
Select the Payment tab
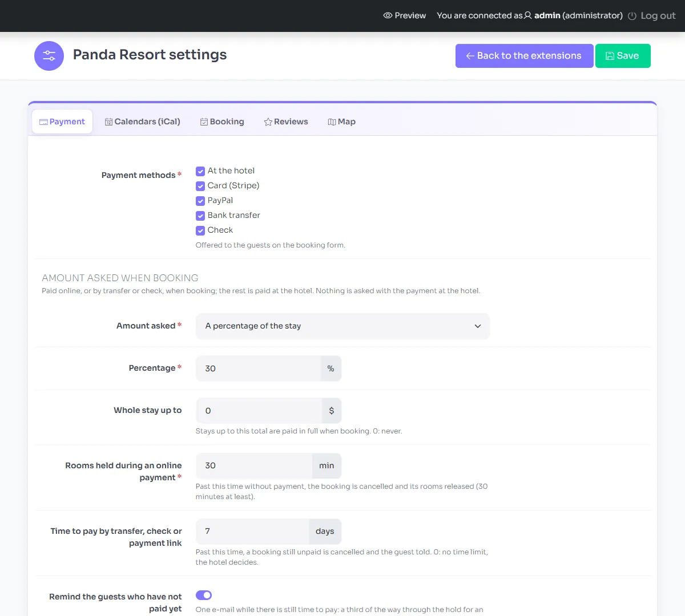pos(62,121)
